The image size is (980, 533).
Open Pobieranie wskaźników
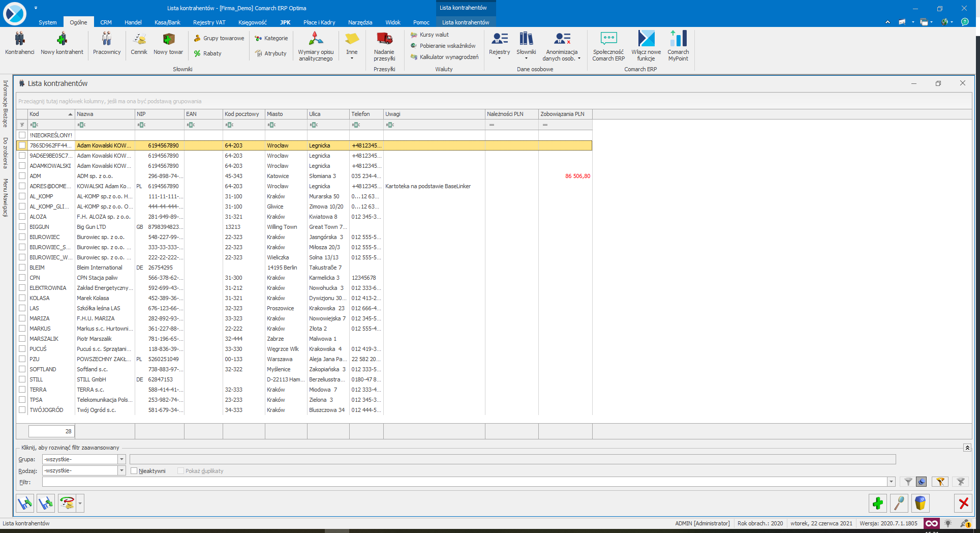pyautogui.click(x=443, y=46)
